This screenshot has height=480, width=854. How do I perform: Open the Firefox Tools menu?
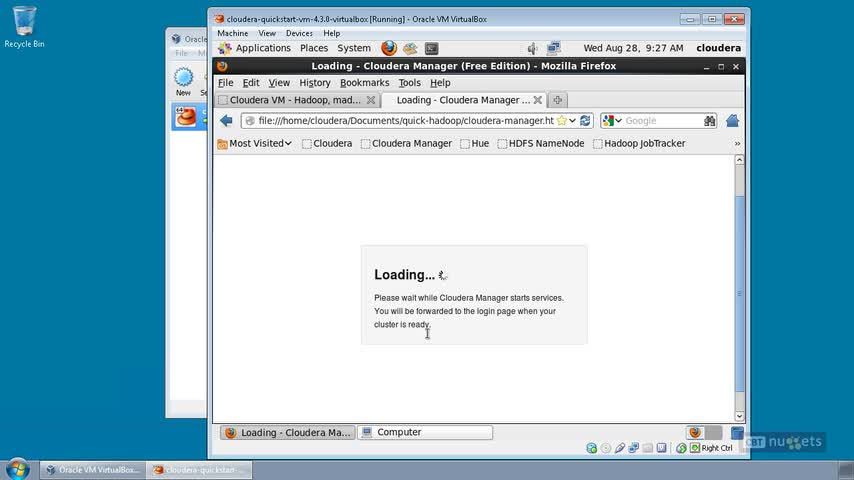click(x=409, y=83)
